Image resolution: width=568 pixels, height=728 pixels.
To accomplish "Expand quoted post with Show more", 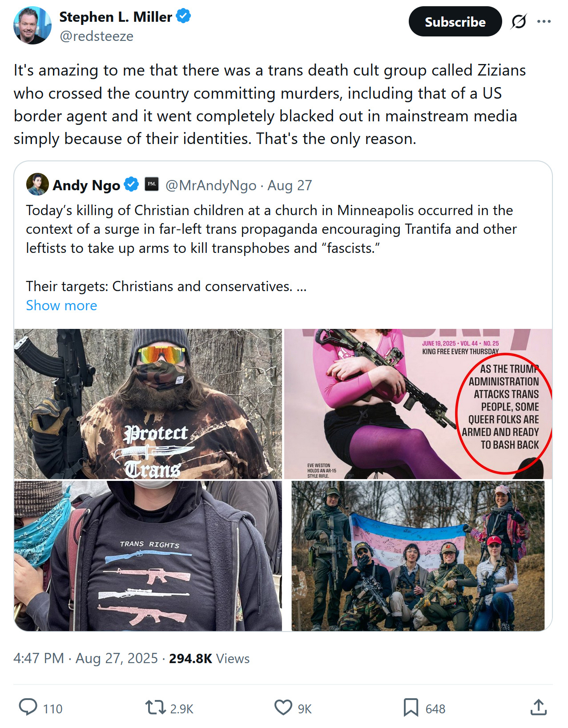I will 61,305.
